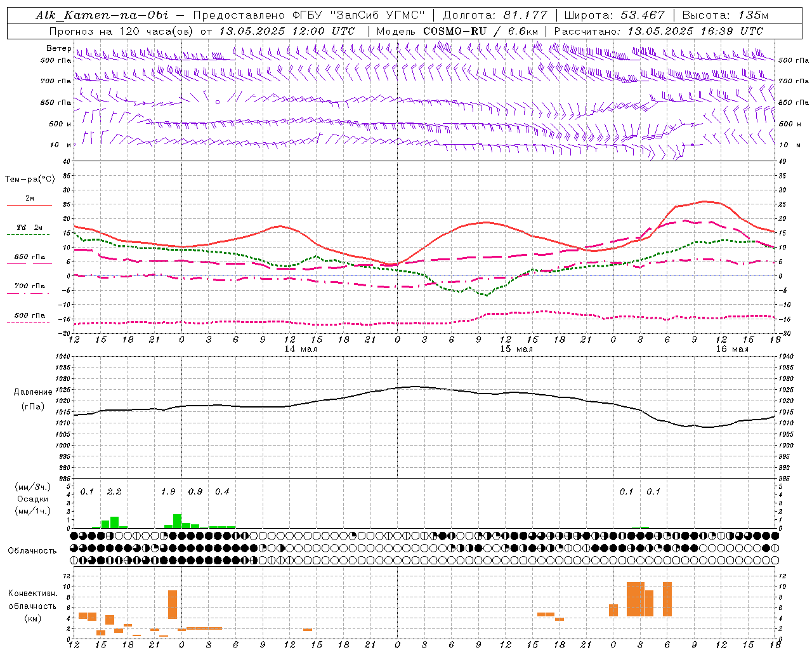The image size is (812, 650).
Task: Click the Модель COSMO-RU / 6.6км label
Action: (457, 31)
